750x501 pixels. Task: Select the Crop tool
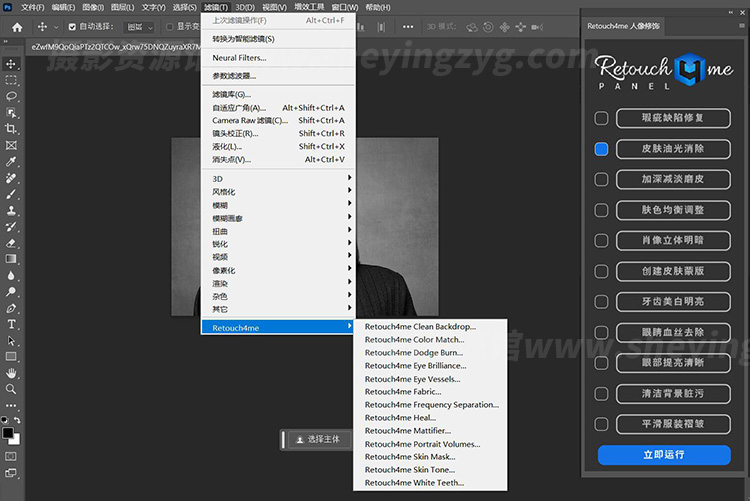(11, 129)
